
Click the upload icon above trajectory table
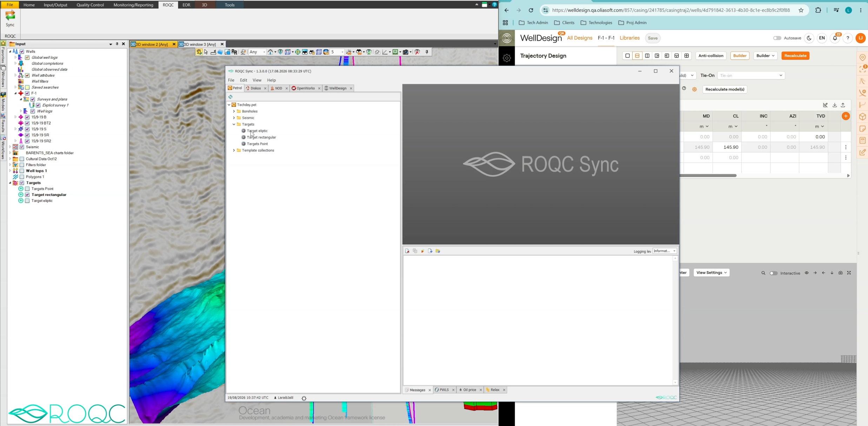(x=843, y=105)
